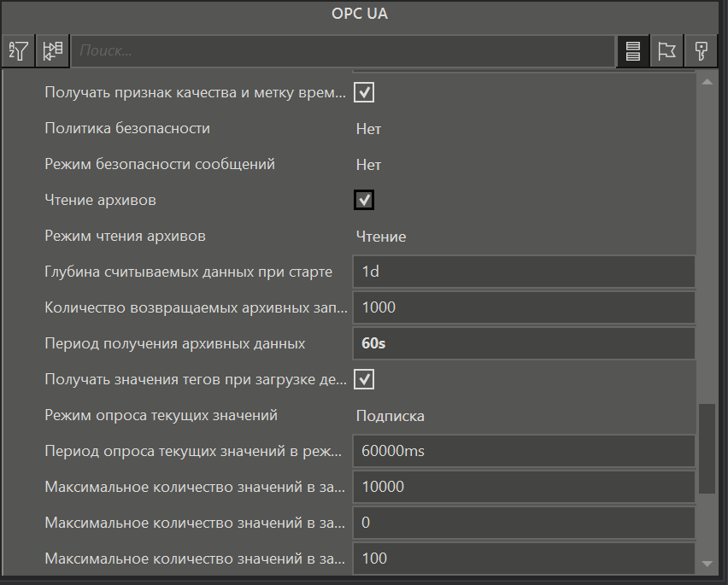
Task: Click the expand/collapse groups icon
Action: pyautogui.click(x=53, y=51)
